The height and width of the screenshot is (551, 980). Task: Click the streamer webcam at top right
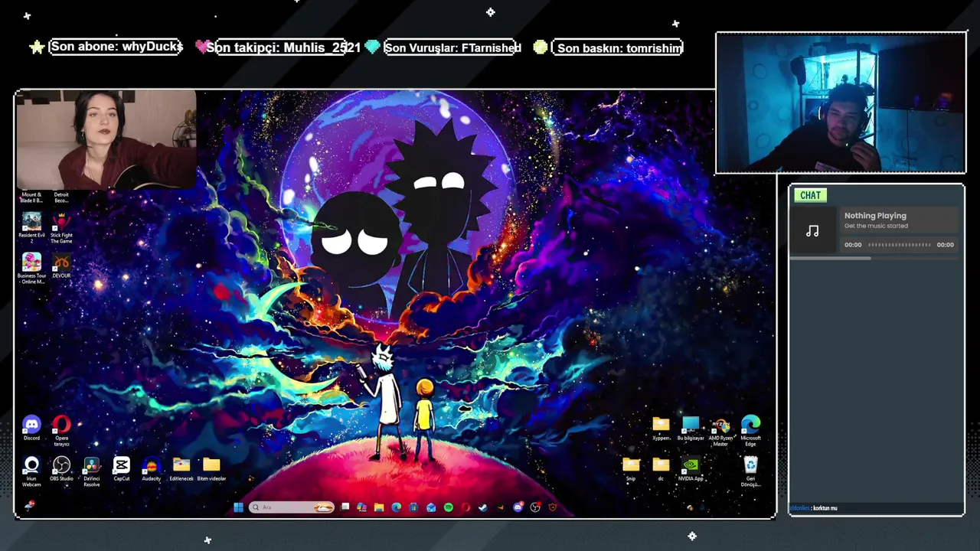(841, 103)
